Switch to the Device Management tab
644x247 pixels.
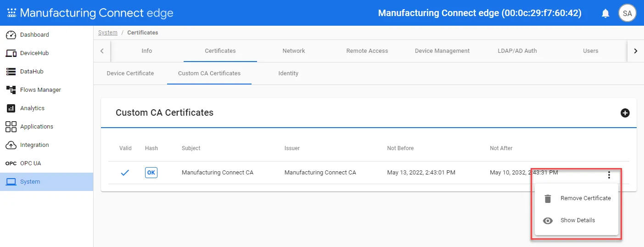coord(442,51)
